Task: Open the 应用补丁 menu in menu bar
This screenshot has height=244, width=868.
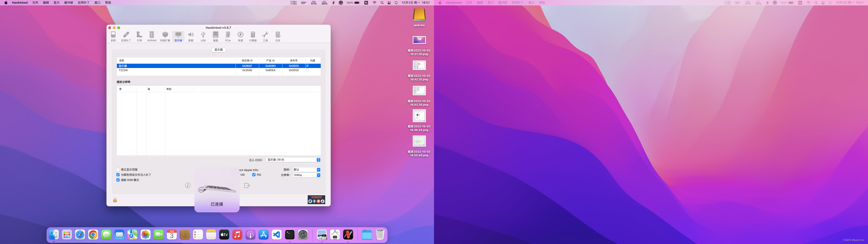Action: pos(84,3)
